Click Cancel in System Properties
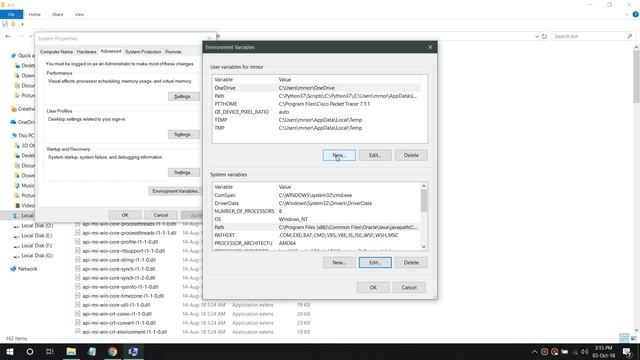 coord(161,215)
